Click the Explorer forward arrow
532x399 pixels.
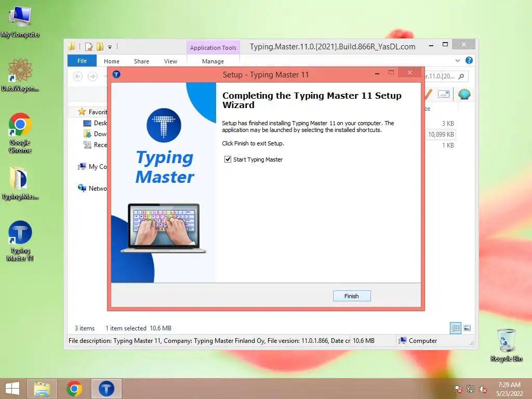(92, 76)
